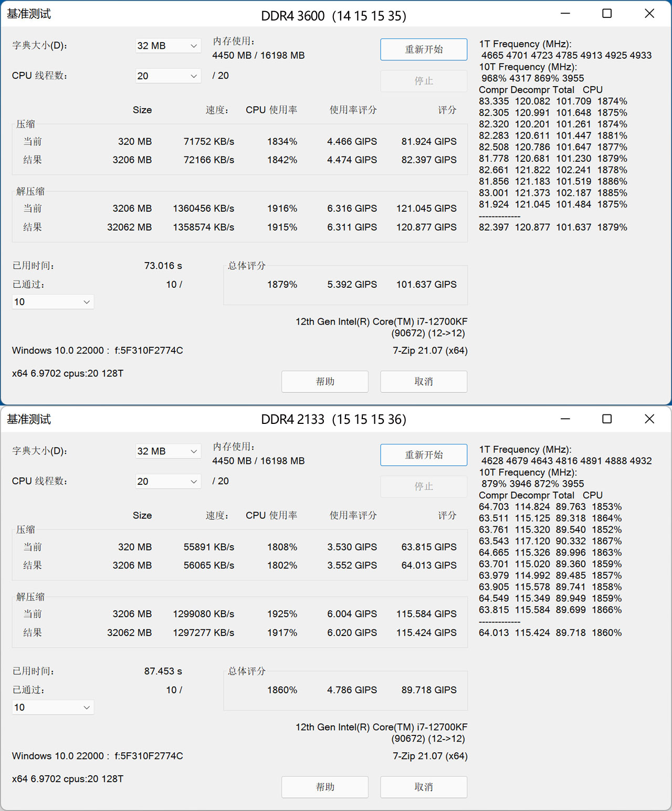Open the 字典大小 32 MB dropdown in DDR4 3600 window
Screen dimensions: 672x811
(167, 46)
